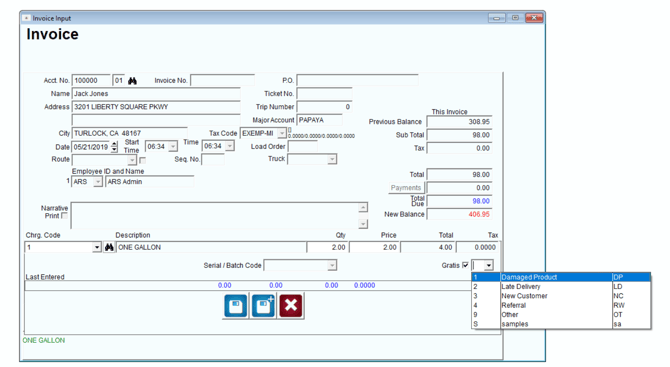
Task: Click Narrative scroll up arrow
Action: click(363, 208)
